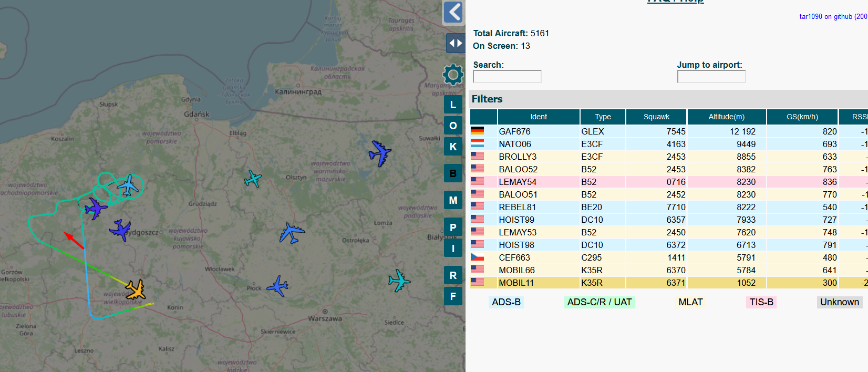Select the NATO06 ident cell

(538, 144)
